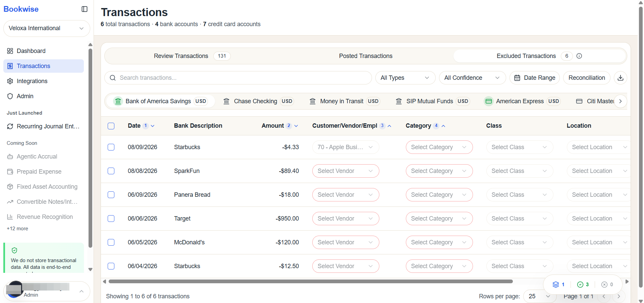Image resolution: width=644 pixels, height=303 pixels.
Task: Open Select Vendor dropdown for SparkFun
Action: click(345, 171)
